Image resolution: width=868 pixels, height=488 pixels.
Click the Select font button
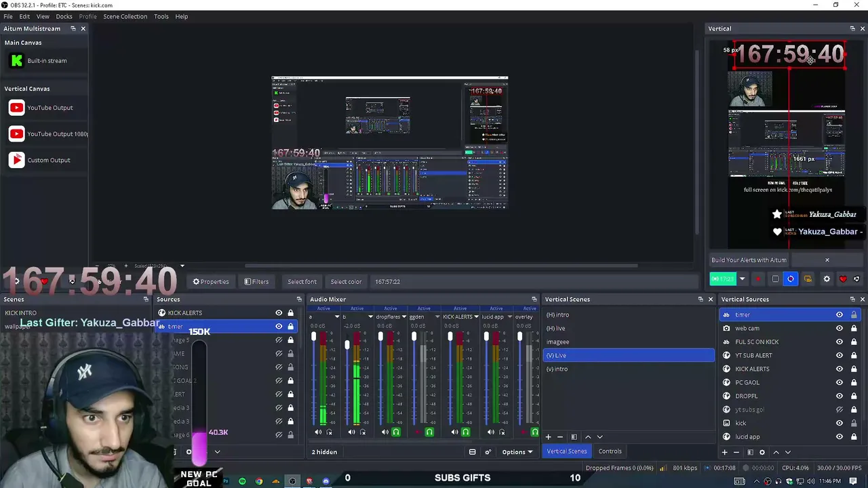(x=302, y=282)
